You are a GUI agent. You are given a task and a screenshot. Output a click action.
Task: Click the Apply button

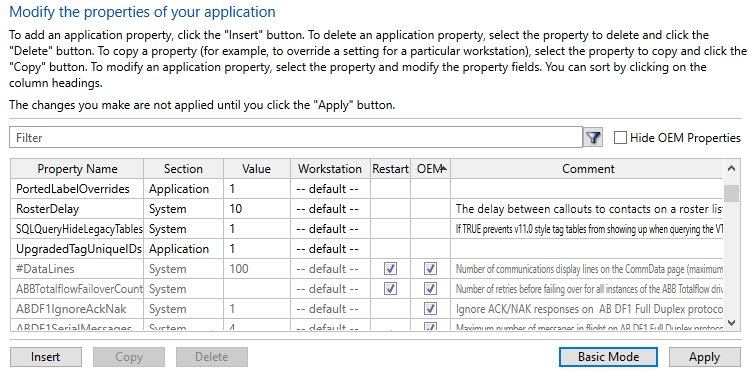[x=705, y=357]
